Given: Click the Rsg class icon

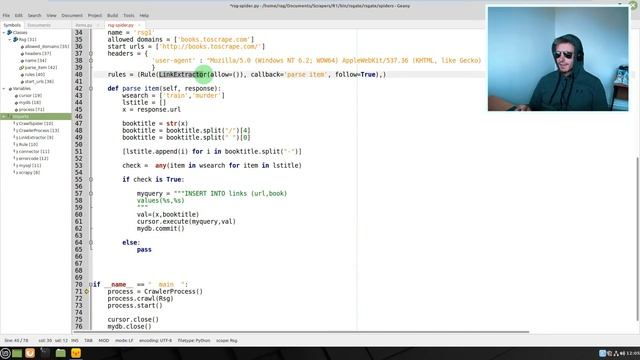Looking at the screenshot, I should coord(16,40).
